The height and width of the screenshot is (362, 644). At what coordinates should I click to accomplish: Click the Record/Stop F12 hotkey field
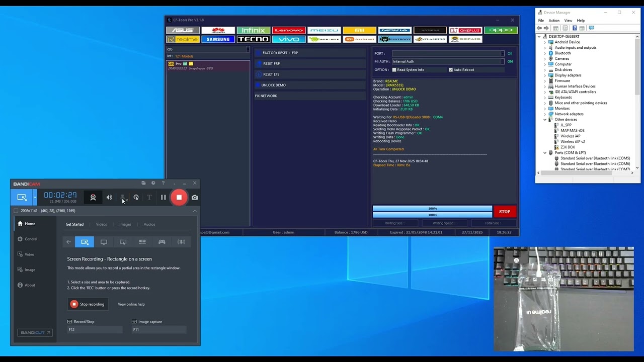pos(95,330)
